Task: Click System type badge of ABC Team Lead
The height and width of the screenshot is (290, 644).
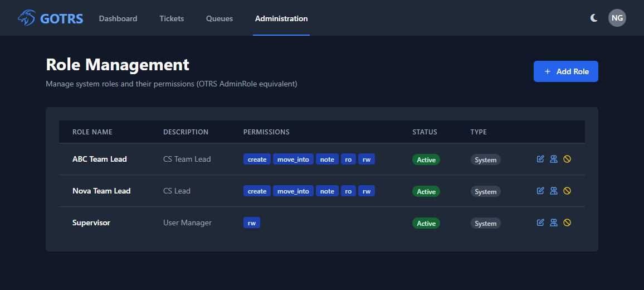Action: coord(485,159)
